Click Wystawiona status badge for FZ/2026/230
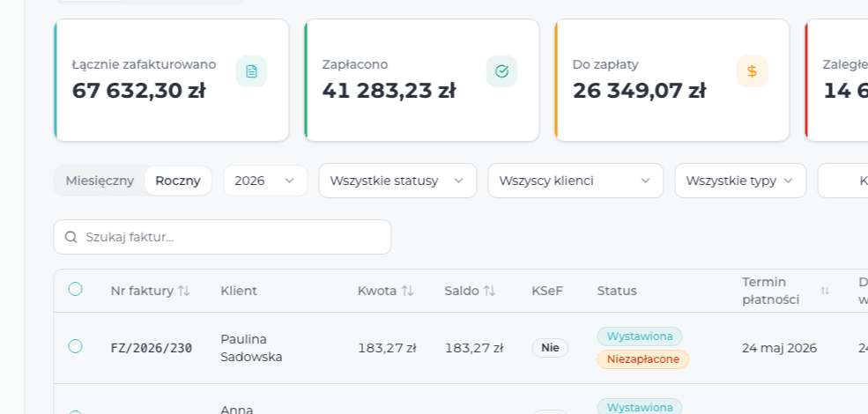Screen dimensions: 868x414 [640, 336]
